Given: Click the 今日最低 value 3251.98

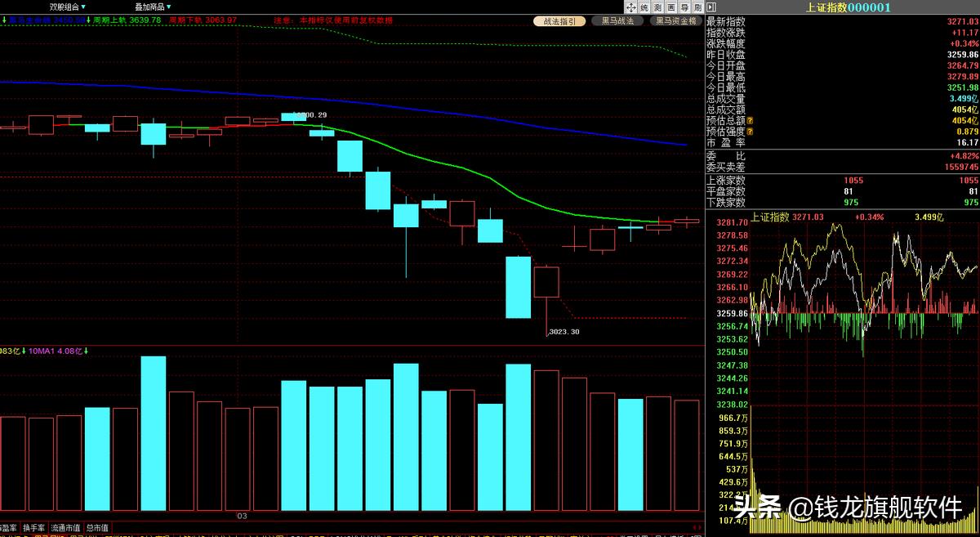Looking at the screenshot, I should 964,87.
